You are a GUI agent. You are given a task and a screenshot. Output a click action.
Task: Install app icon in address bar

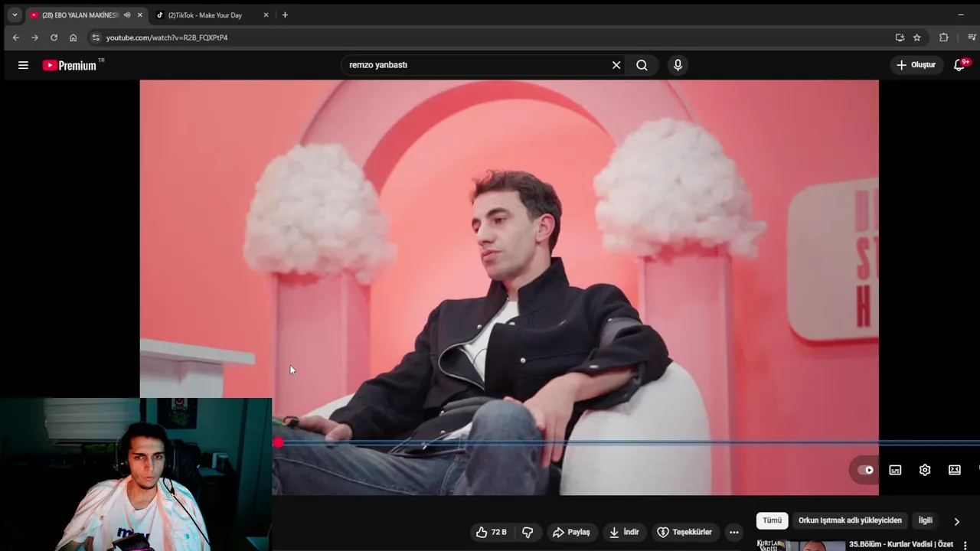point(900,37)
